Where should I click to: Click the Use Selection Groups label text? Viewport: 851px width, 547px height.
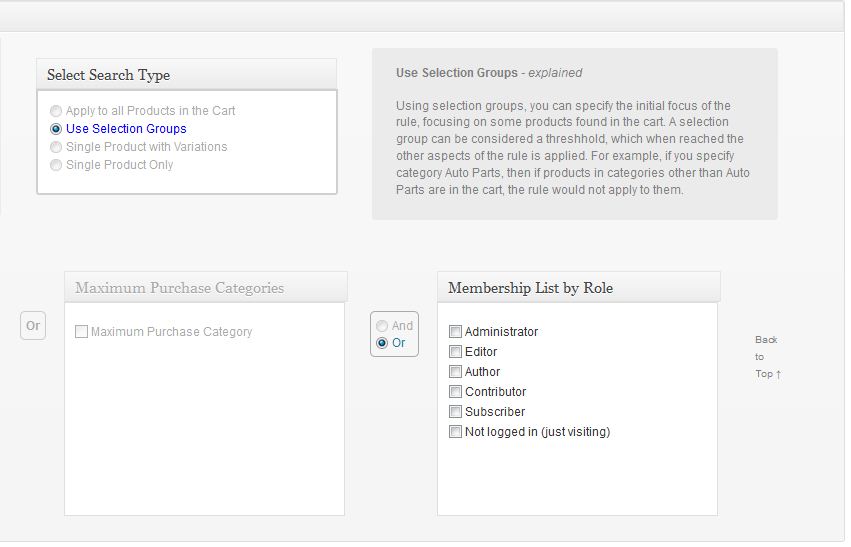tap(126, 129)
